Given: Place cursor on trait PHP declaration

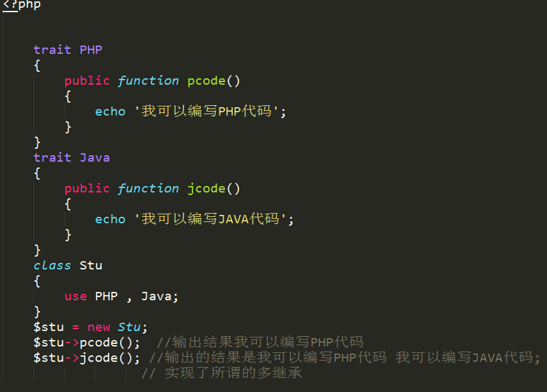Looking at the screenshot, I should [x=68, y=49].
